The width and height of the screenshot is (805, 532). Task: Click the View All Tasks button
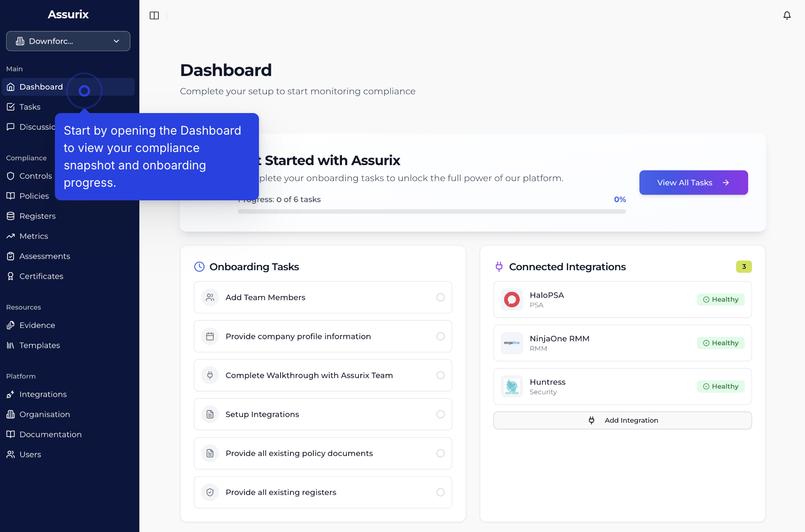coord(693,182)
